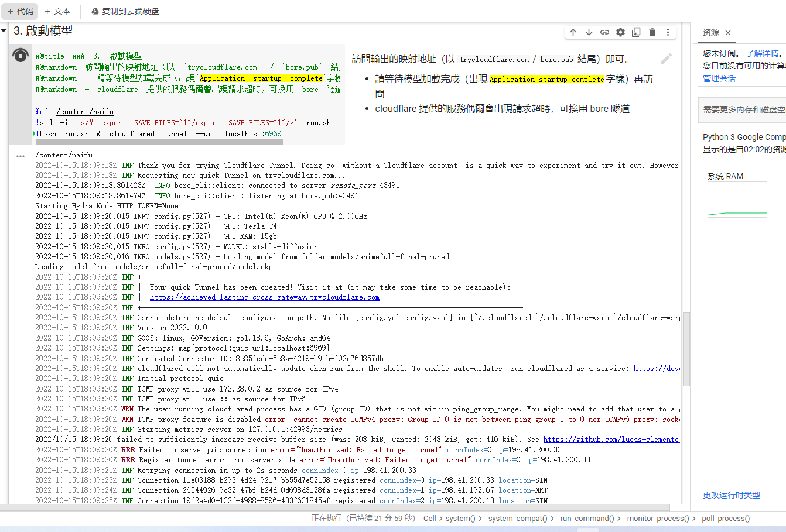The width and height of the screenshot is (786, 532).
Task: Add a new code cell (+ 代码)
Action: pos(20,11)
